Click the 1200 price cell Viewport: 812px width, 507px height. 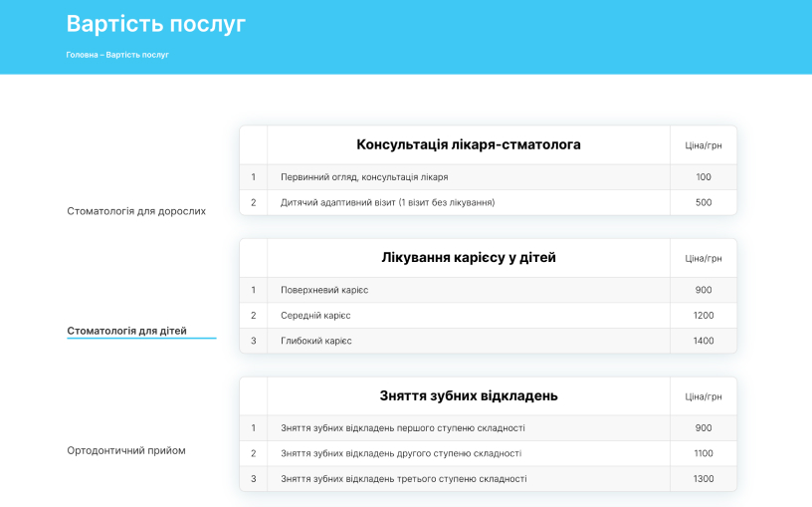(703, 316)
